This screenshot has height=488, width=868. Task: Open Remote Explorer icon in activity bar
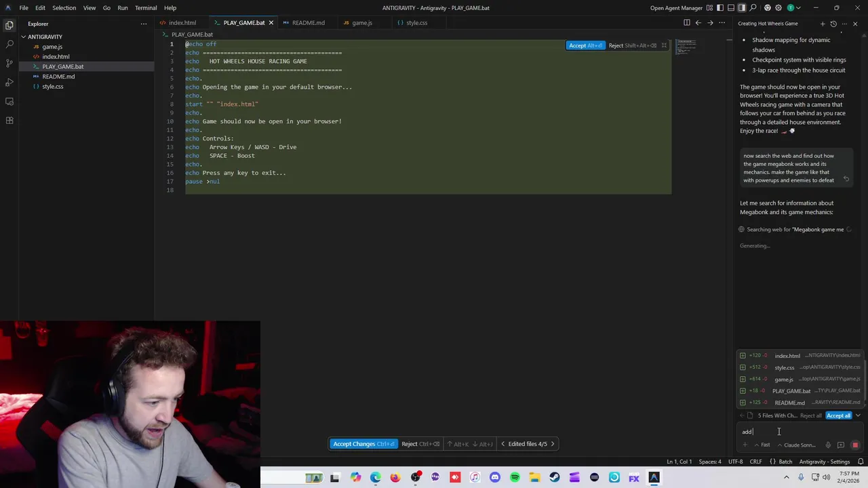(x=9, y=101)
